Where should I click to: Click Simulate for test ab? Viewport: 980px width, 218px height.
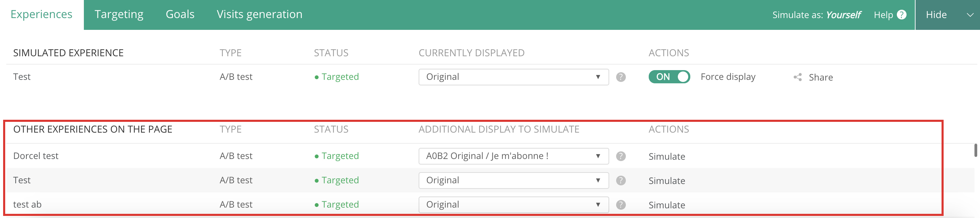666,205
